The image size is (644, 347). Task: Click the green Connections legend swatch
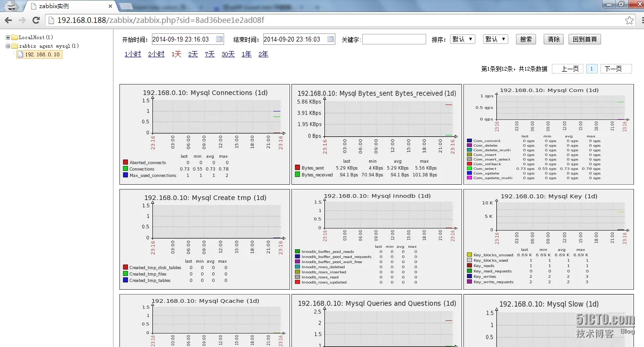pos(125,169)
